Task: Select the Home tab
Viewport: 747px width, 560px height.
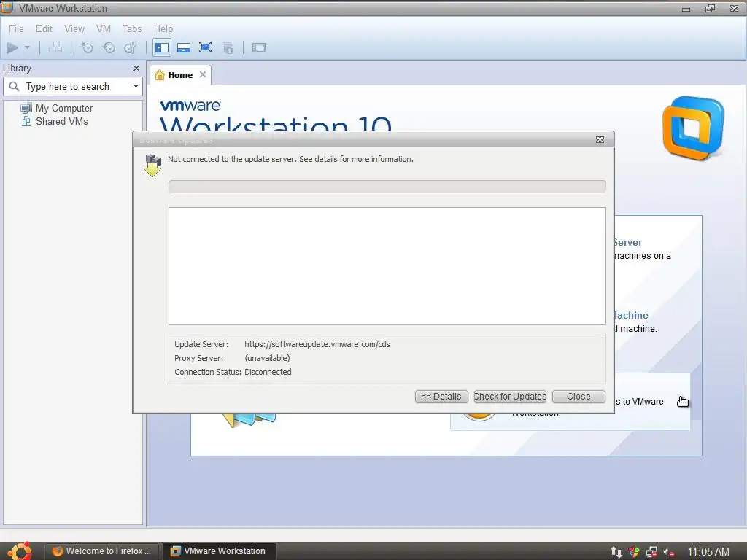Action: pyautogui.click(x=180, y=75)
